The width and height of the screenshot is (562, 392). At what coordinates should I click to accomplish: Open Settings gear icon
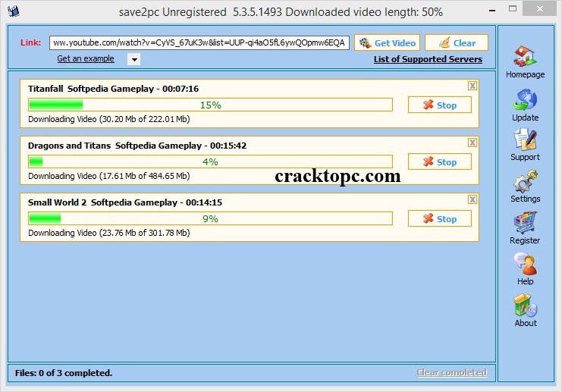coord(525,181)
